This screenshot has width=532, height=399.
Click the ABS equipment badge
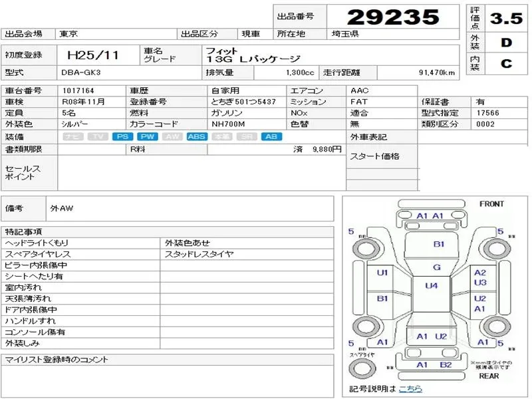(x=196, y=136)
